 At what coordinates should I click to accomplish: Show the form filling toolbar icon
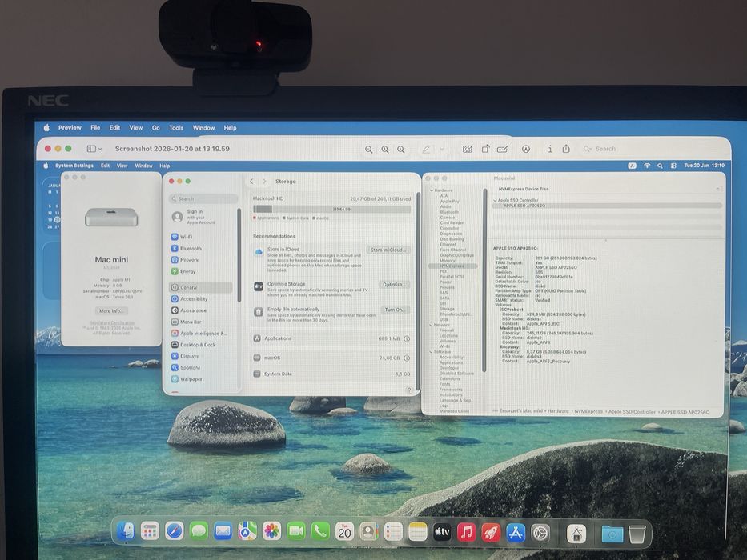click(x=502, y=149)
